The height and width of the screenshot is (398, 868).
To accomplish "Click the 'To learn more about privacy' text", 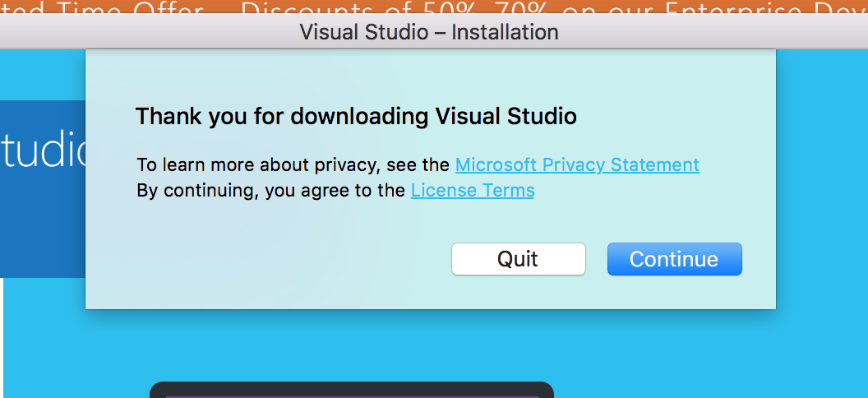I will tap(293, 165).
